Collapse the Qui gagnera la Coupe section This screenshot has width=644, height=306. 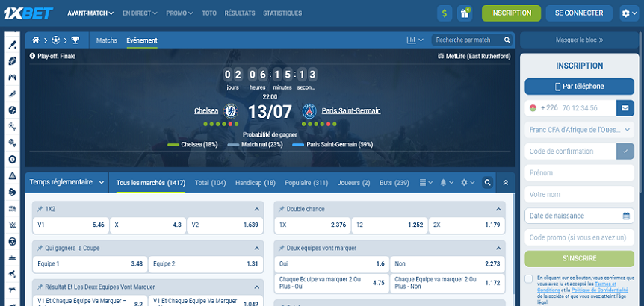[x=257, y=249]
